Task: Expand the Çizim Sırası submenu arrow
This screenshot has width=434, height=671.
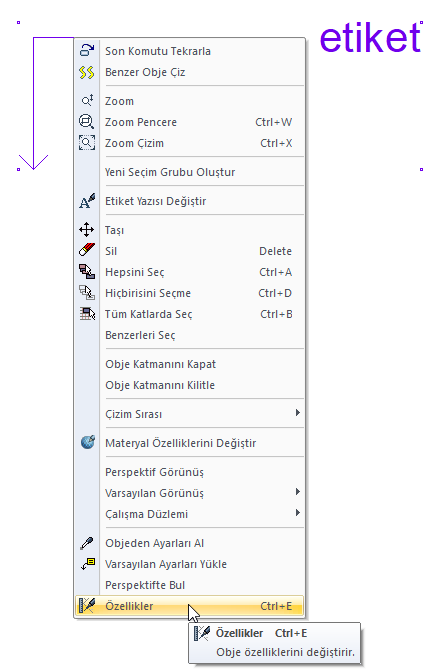Action: 297,413
